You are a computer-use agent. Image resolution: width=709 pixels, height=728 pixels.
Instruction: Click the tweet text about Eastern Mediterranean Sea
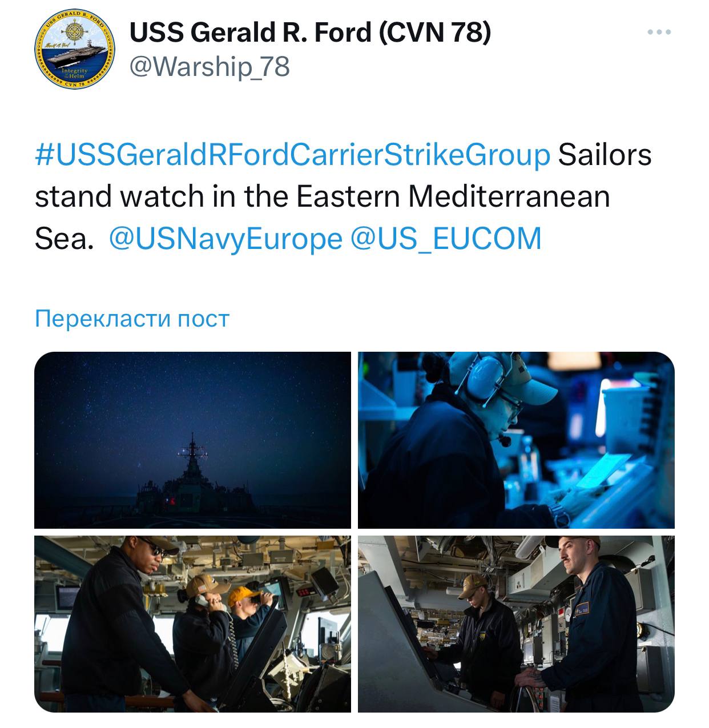click(x=343, y=196)
